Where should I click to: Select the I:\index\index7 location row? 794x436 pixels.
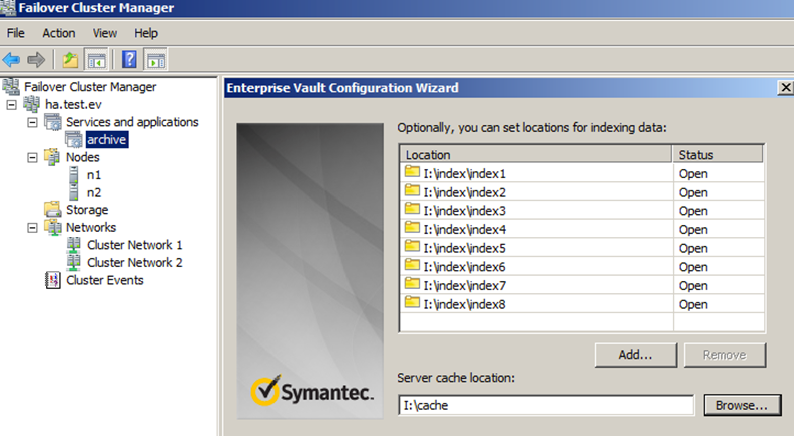[582, 286]
